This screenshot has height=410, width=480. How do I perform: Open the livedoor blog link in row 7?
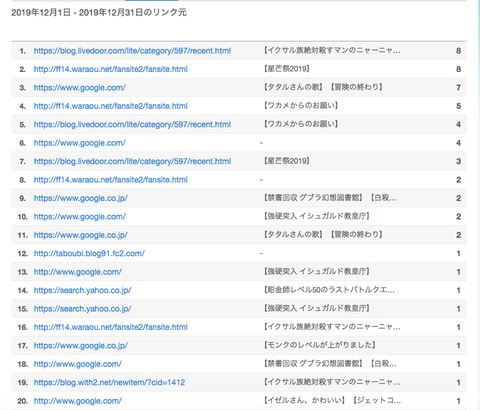[132, 161]
